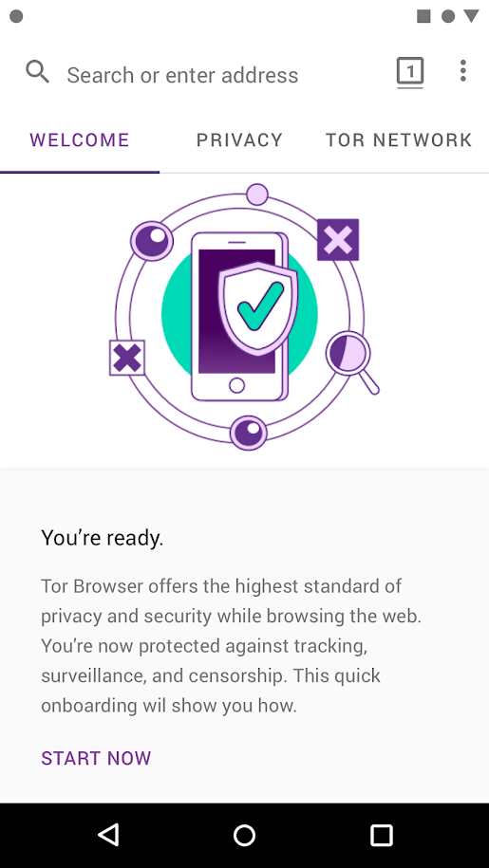Focus the Search or enter address field
This screenshot has width=489, height=868.
click(x=182, y=75)
